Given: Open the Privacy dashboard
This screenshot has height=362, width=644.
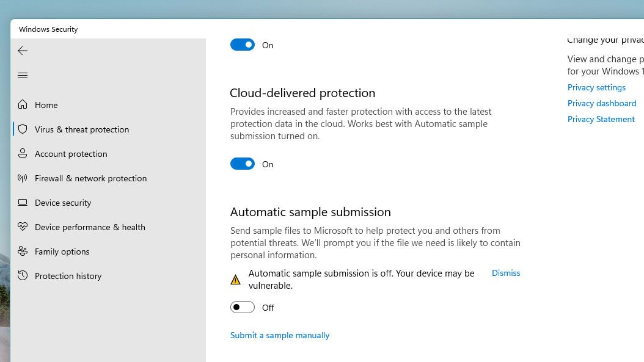Looking at the screenshot, I should tap(602, 103).
